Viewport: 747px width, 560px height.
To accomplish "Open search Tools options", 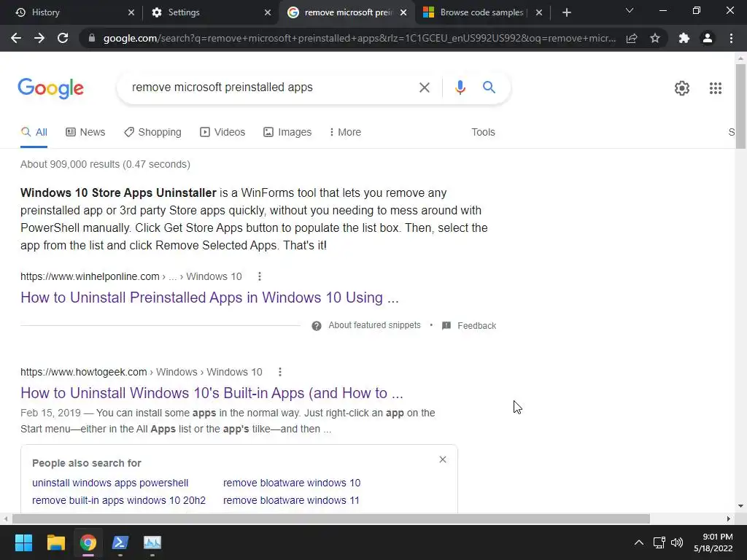I will tap(483, 133).
